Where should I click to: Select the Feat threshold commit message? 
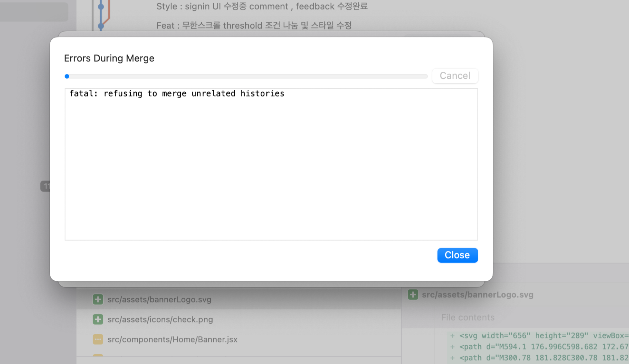(254, 26)
